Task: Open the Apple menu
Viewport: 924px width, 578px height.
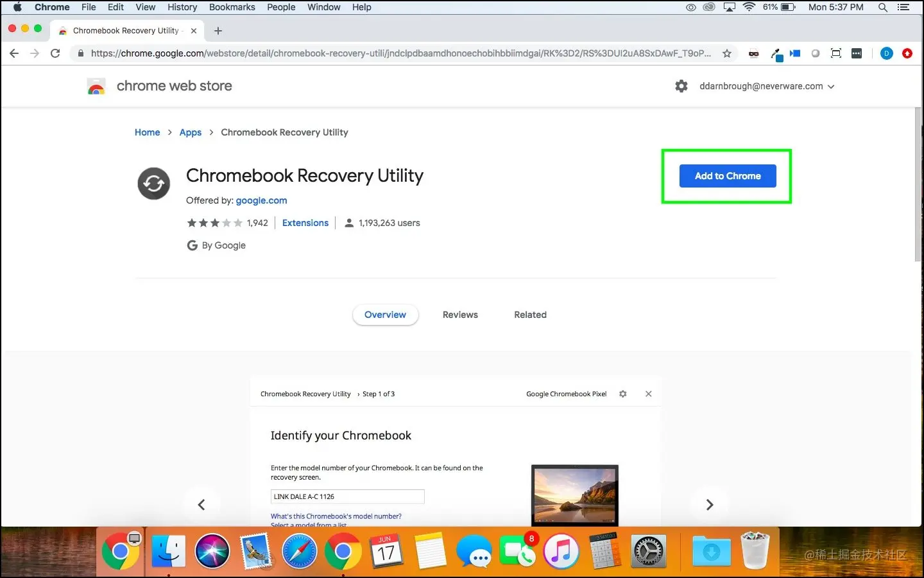Action: (17, 7)
